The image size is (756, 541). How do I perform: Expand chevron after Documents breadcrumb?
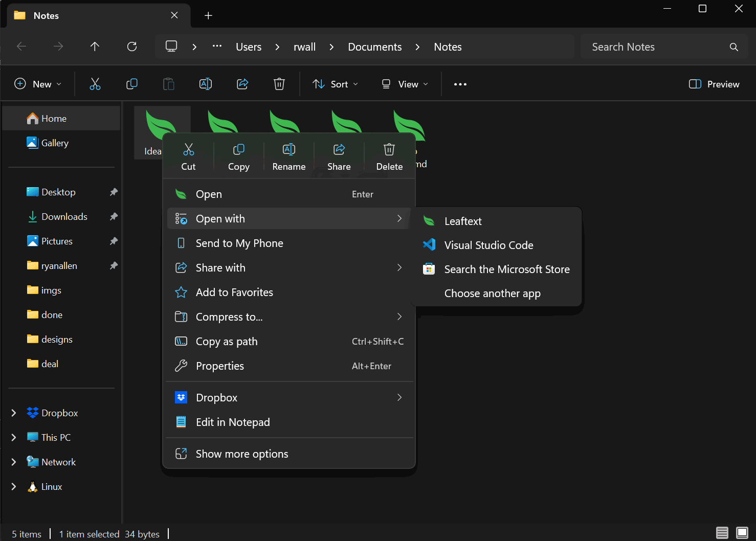pos(418,47)
